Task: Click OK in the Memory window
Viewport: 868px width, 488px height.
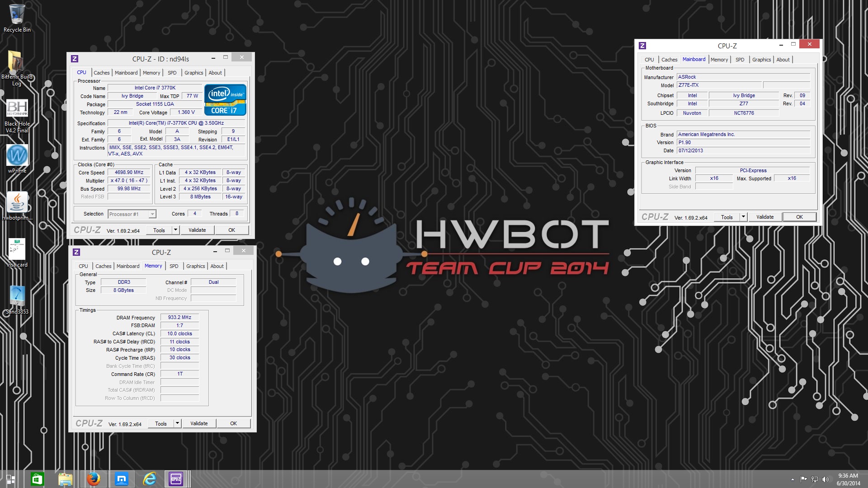Action: 233,423
